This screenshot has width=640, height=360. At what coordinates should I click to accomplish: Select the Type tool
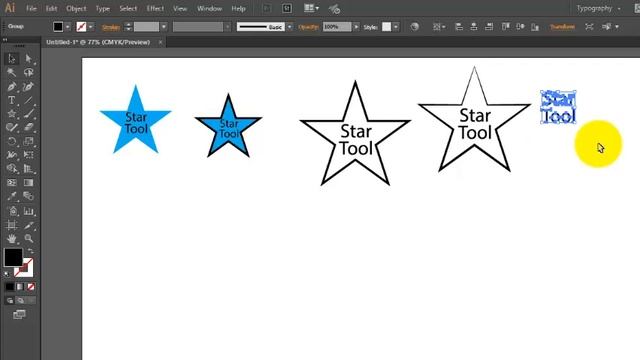pyautogui.click(x=11, y=100)
